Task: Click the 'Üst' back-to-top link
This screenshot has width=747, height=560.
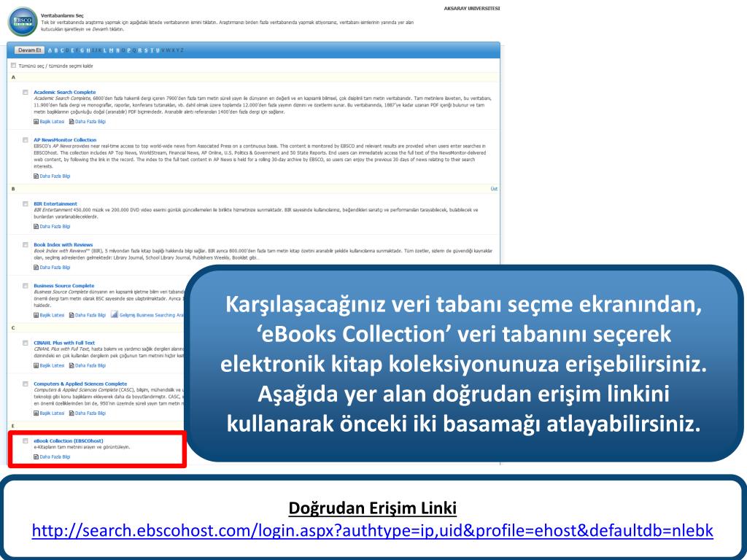Action: click(494, 189)
